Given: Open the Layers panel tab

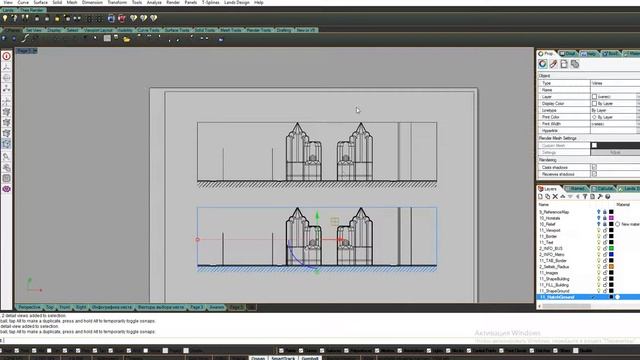Looking at the screenshot, I should pyautogui.click(x=548, y=189).
